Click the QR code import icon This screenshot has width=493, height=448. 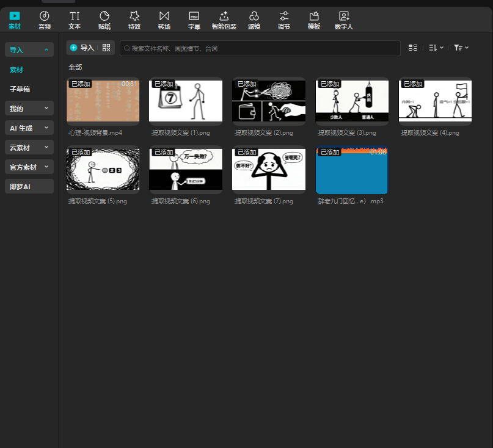coord(106,48)
